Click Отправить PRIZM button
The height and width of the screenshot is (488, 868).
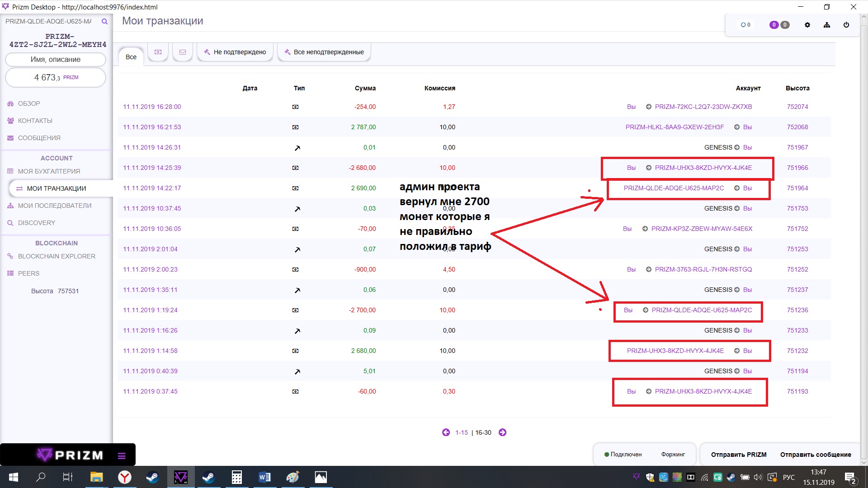739,455
